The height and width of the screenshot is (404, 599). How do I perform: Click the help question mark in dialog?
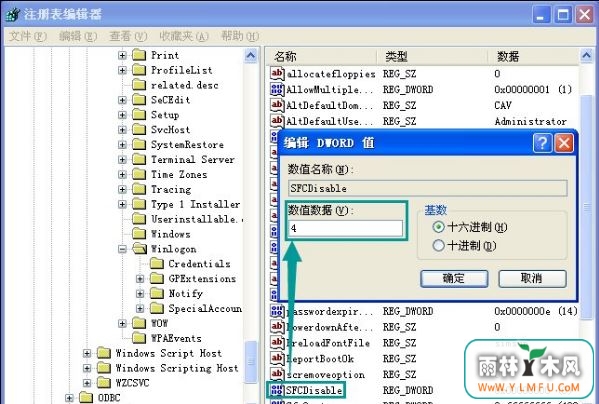pos(542,143)
